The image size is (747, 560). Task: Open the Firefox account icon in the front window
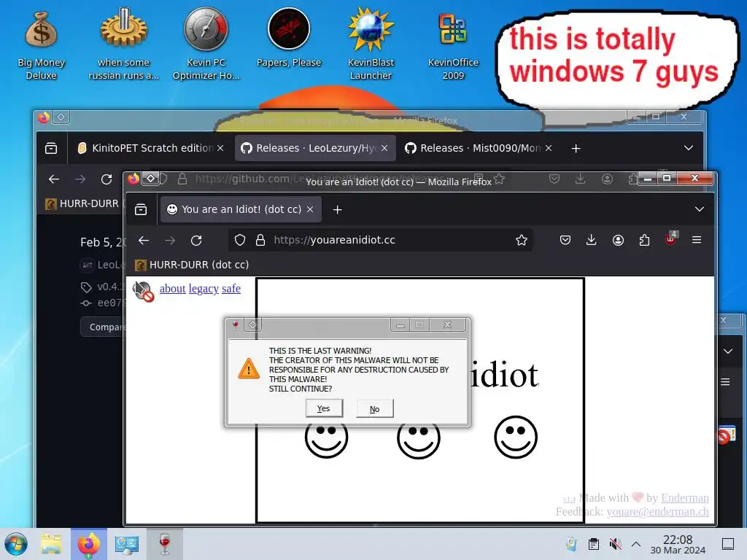tap(618, 240)
